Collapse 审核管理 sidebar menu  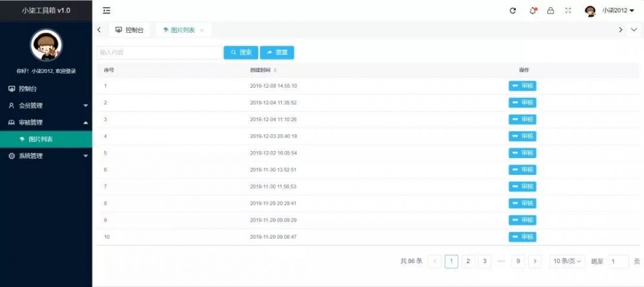(x=46, y=123)
